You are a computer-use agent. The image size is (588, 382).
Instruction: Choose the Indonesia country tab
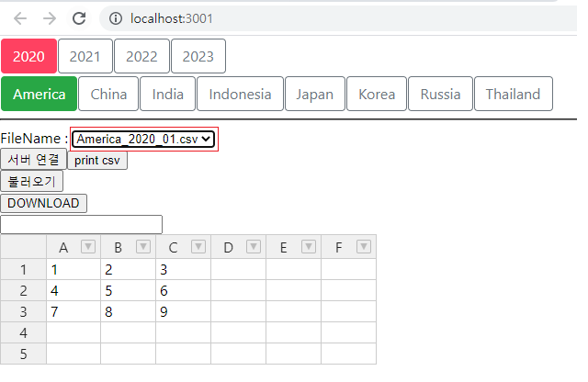coord(240,94)
